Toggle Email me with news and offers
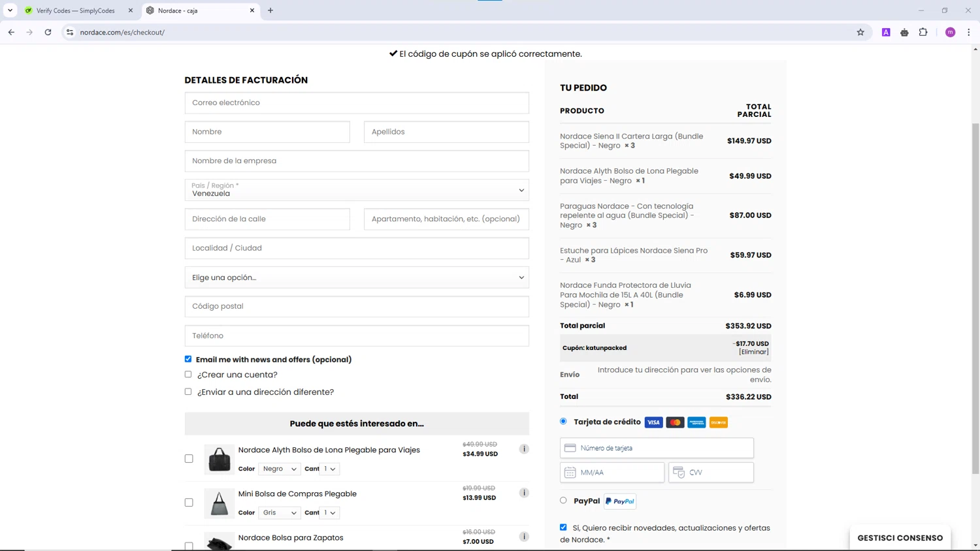Image resolution: width=980 pixels, height=551 pixels. click(x=188, y=359)
